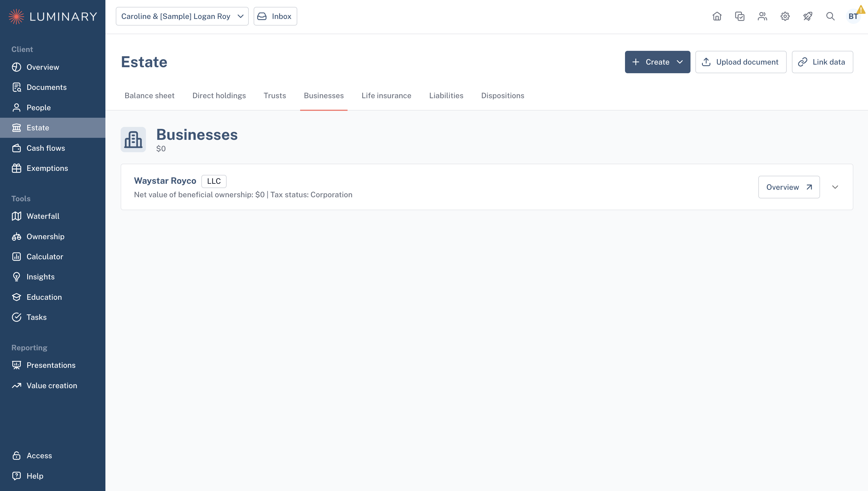Open the home icon in top bar
Screen dimensions: 868x491
pos(717,16)
